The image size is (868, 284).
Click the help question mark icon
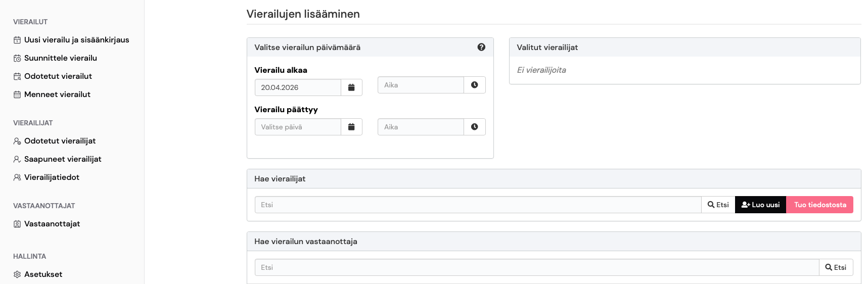481,47
